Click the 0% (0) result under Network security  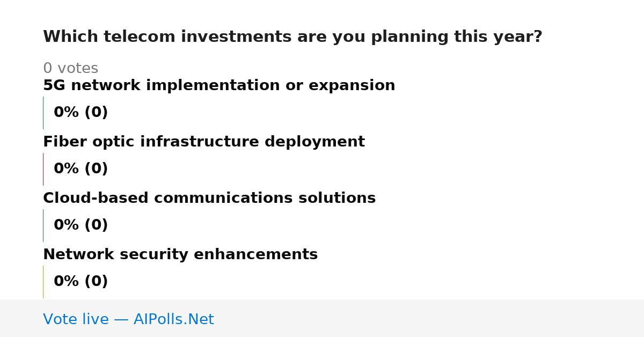pos(80,282)
